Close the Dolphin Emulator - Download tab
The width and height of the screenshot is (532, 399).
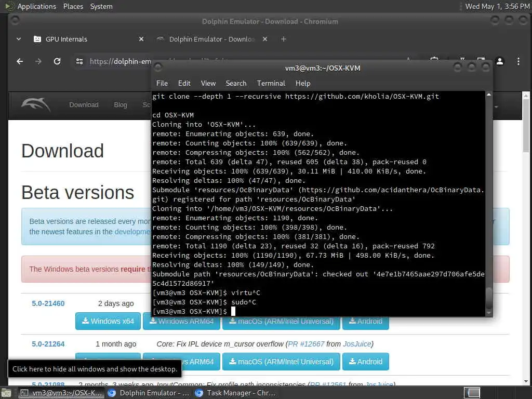click(x=264, y=39)
